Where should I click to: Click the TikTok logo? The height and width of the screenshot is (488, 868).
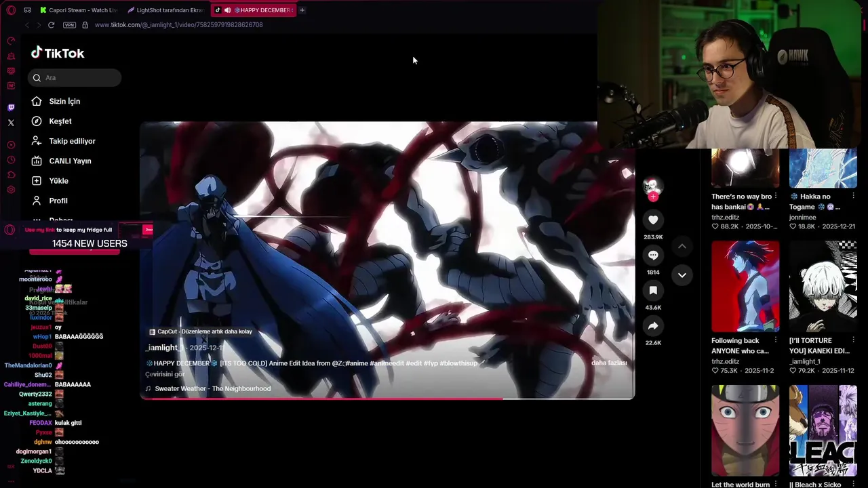[58, 53]
